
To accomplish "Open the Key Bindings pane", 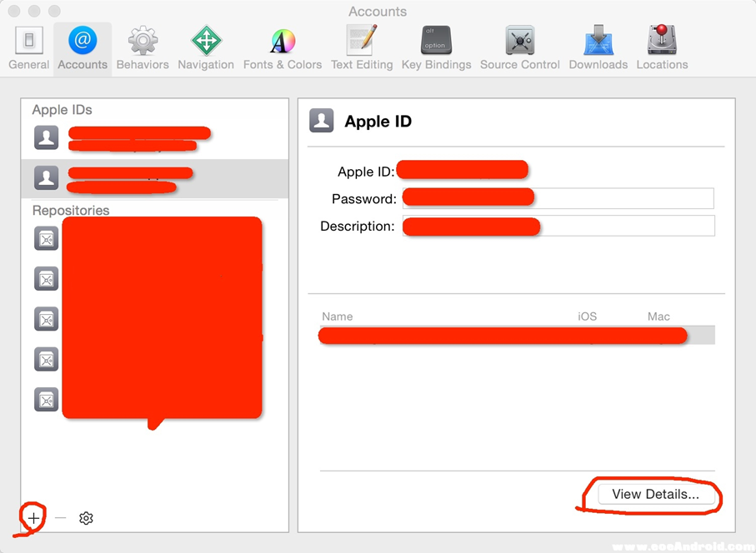I will coord(436,47).
